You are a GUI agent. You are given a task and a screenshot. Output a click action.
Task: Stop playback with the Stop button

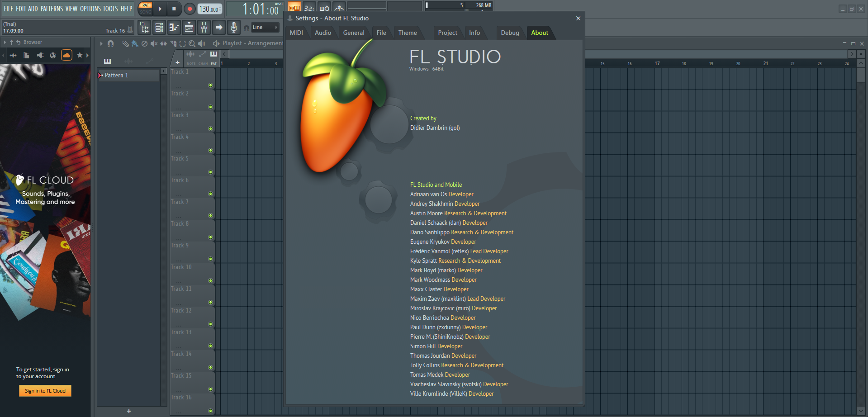point(174,9)
